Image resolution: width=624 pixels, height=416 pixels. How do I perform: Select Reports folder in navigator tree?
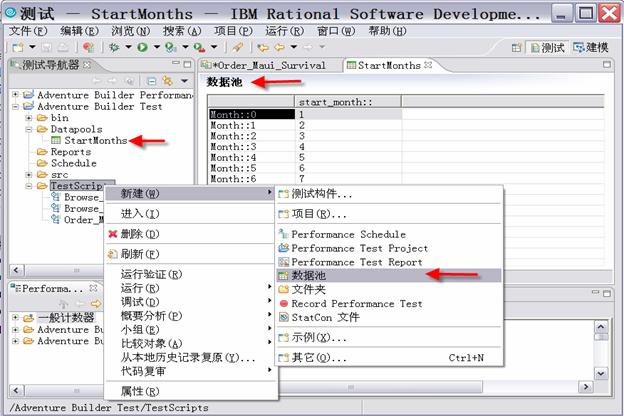[x=70, y=152]
